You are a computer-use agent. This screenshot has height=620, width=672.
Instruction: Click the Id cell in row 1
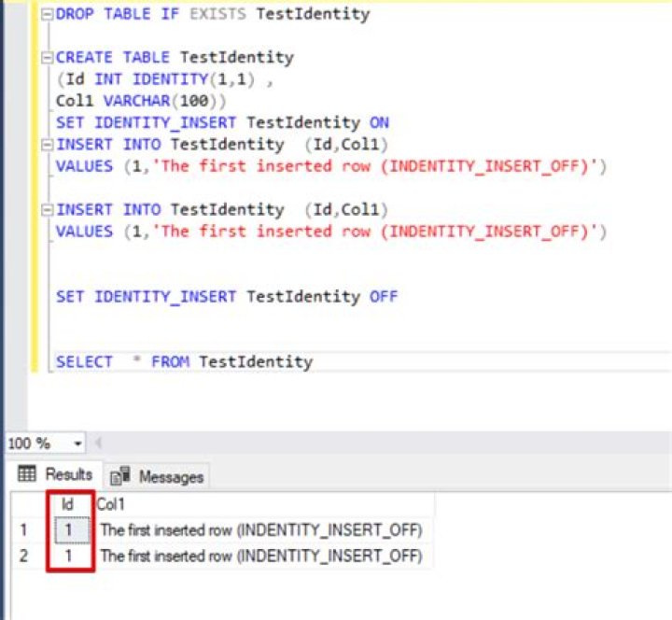coord(70,530)
